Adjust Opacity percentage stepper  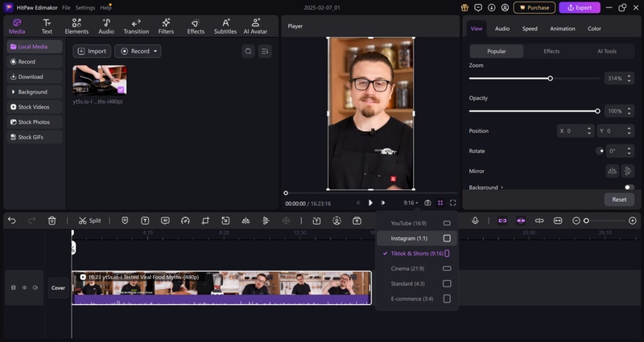pyautogui.click(x=629, y=111)
